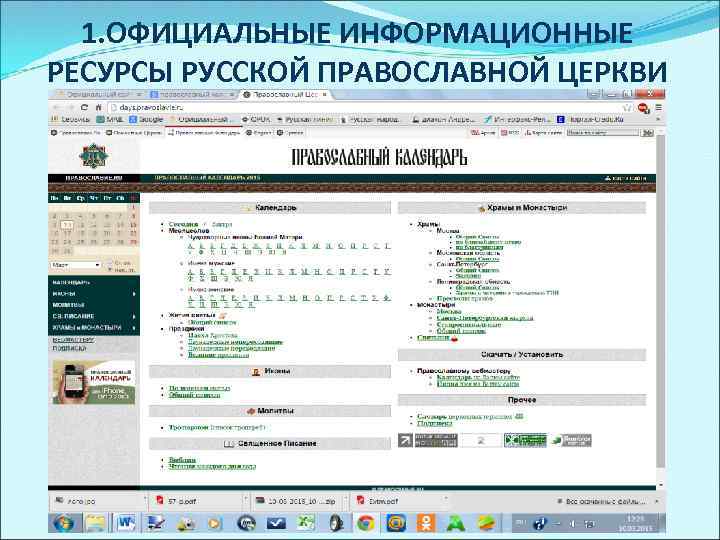Open Microsoft Word in taskbar
Image resolution: width=720 pixels, height=540 pixels.
coord(125,523)
